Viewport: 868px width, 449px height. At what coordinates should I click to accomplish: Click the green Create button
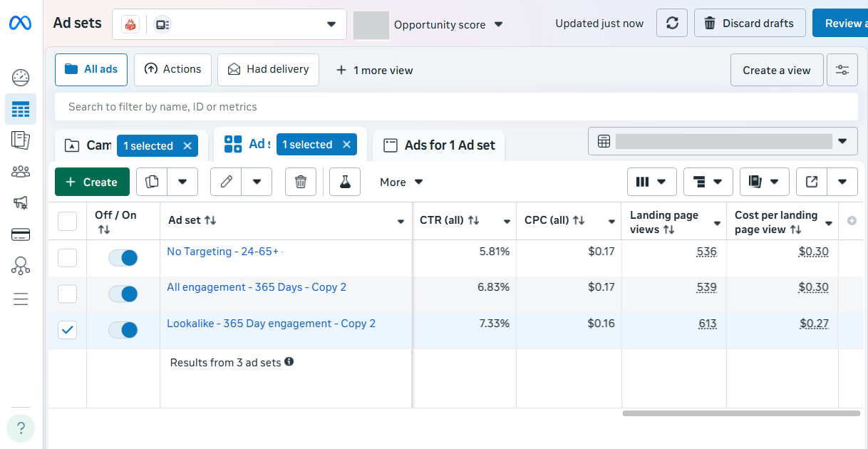pos(92,182)
